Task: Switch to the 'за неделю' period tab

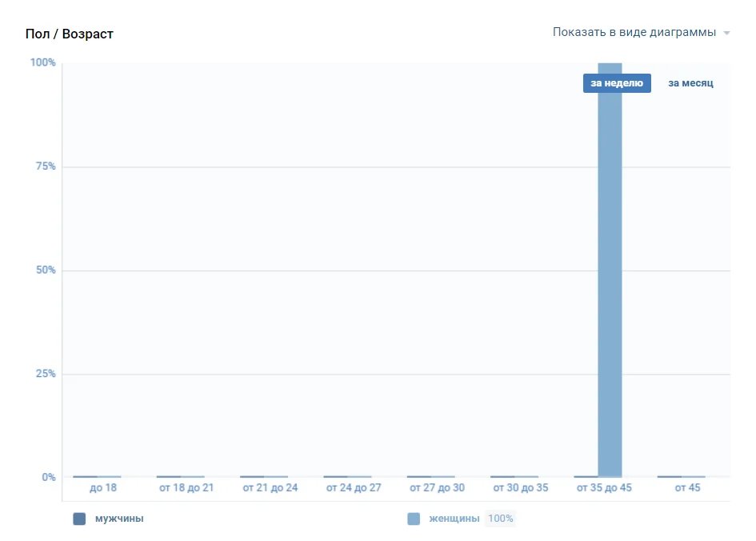Action: 616,83
